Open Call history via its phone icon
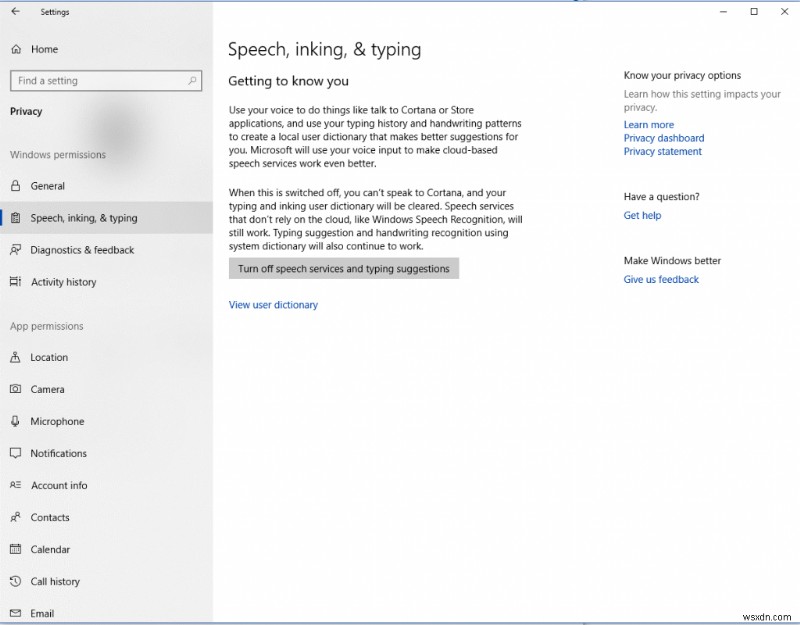The height and width of the screenshot is (625, 800). pyautogui.click(x=14, y=581)
